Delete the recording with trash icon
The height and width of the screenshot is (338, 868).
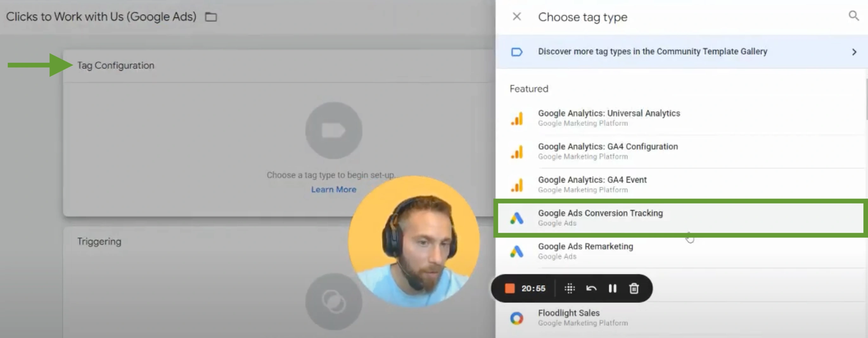tap(634, 289)
